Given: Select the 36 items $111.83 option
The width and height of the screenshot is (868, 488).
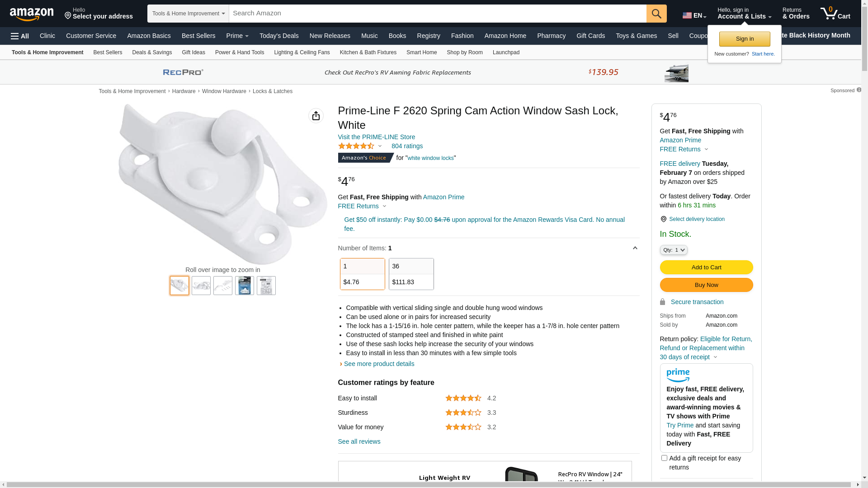Looking at the screenshot, I should pos(411,274).
